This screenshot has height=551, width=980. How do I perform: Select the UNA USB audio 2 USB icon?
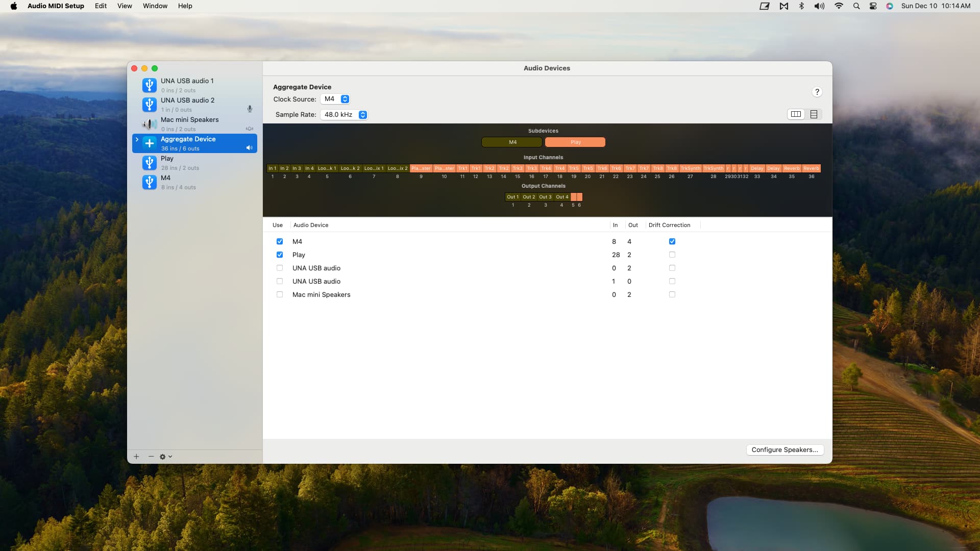[149, 105]
